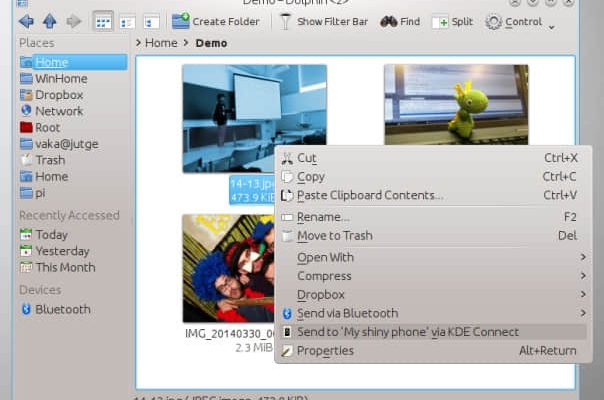Open Network place
This screenshot has width=604, height=400.
(x=52, y=111)
